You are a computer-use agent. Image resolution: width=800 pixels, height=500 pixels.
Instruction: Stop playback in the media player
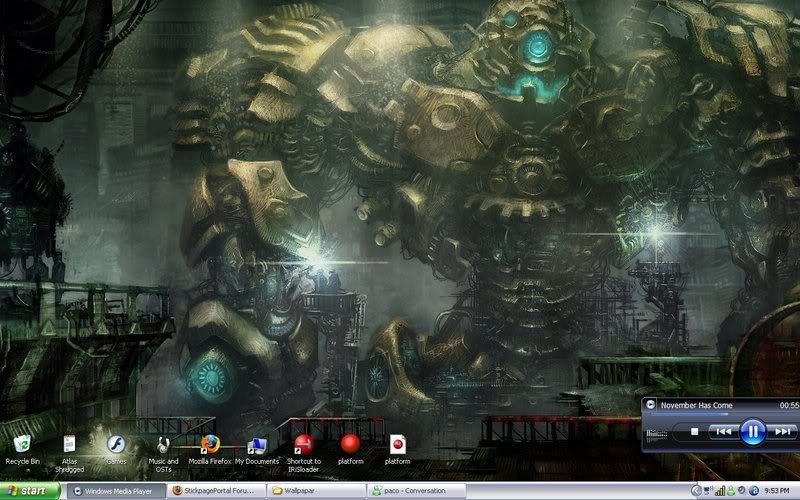(695, 432)
